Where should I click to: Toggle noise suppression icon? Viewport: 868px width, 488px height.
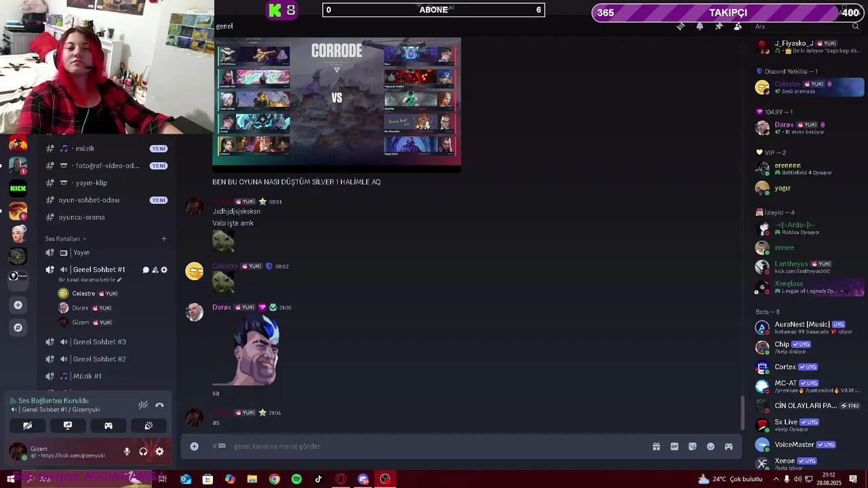143,405
